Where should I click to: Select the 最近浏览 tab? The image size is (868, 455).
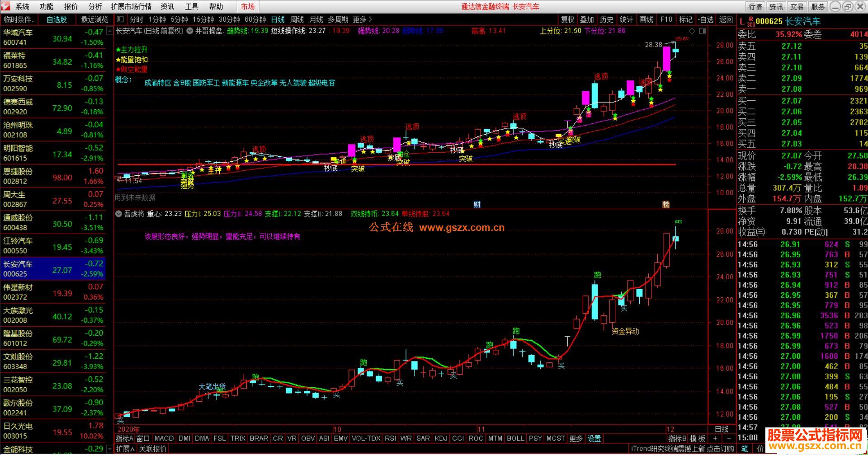click(94, 19)
